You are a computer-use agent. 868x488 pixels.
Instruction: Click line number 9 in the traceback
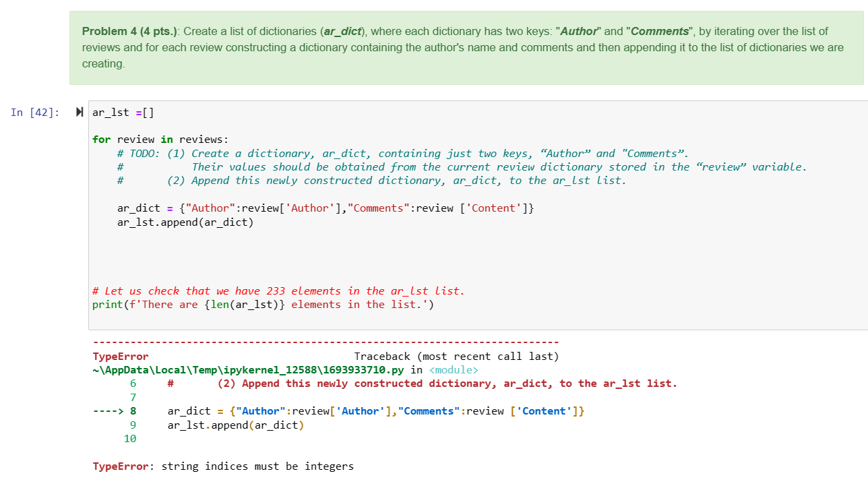(x=132, y=425)
